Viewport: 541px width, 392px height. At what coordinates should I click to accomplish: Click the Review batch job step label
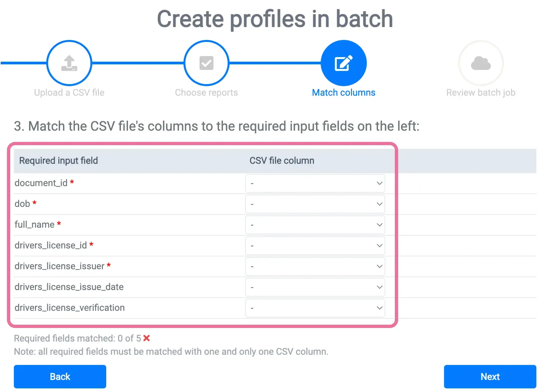pyautogui.click(x=481, y=92)
